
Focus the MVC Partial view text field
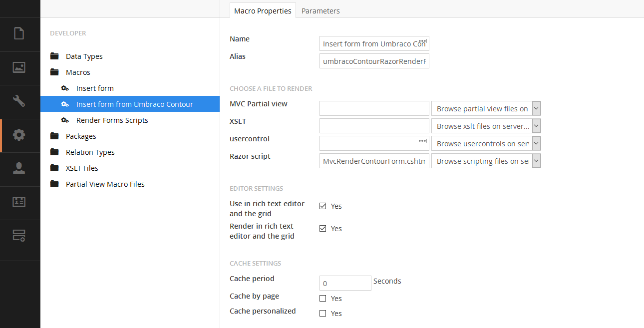[x=374, y=108]
